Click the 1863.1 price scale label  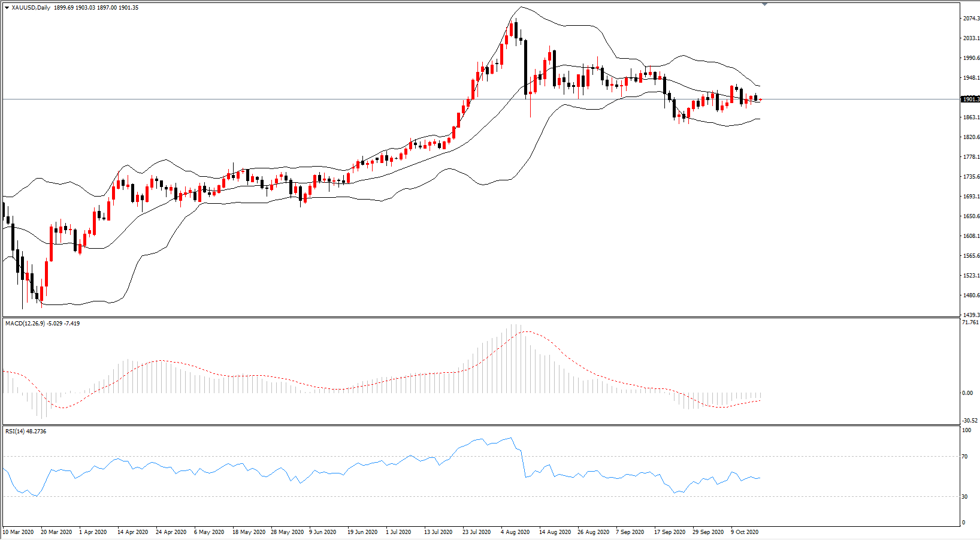971,117
